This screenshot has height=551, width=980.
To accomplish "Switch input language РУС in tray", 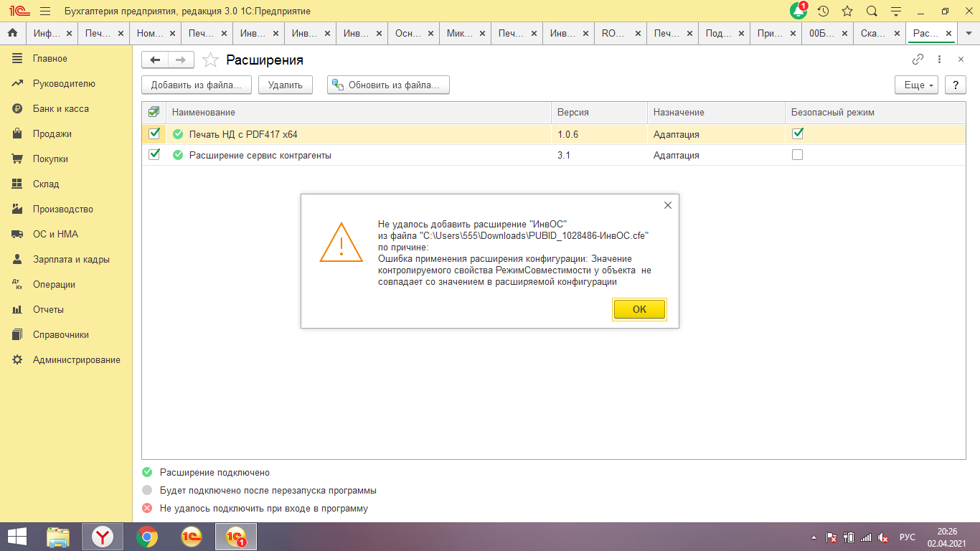I will click(908, 537).
